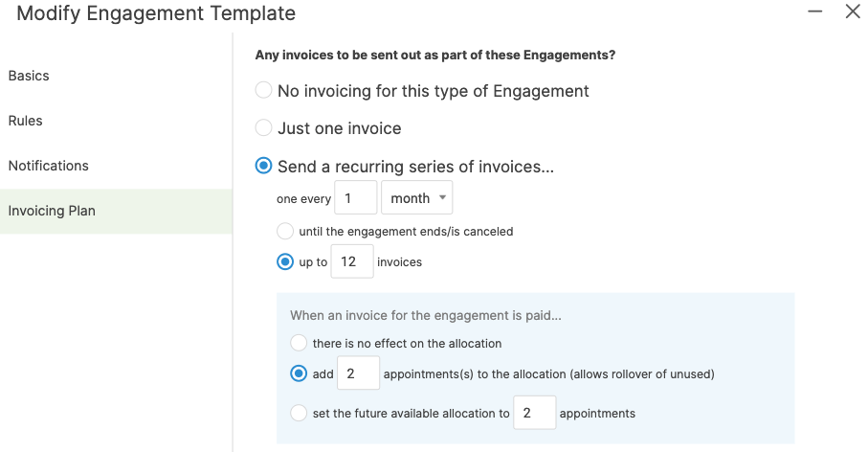This screenshot has height=452, width=868.
Task: Go to the Notifications section
Action: coord(49,166)
